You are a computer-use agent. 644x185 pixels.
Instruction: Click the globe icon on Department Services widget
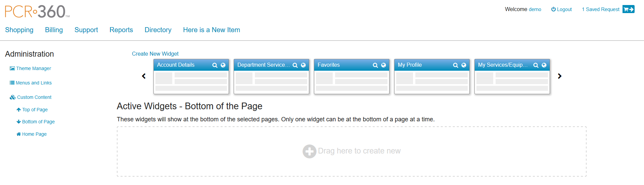coord(303,65)
